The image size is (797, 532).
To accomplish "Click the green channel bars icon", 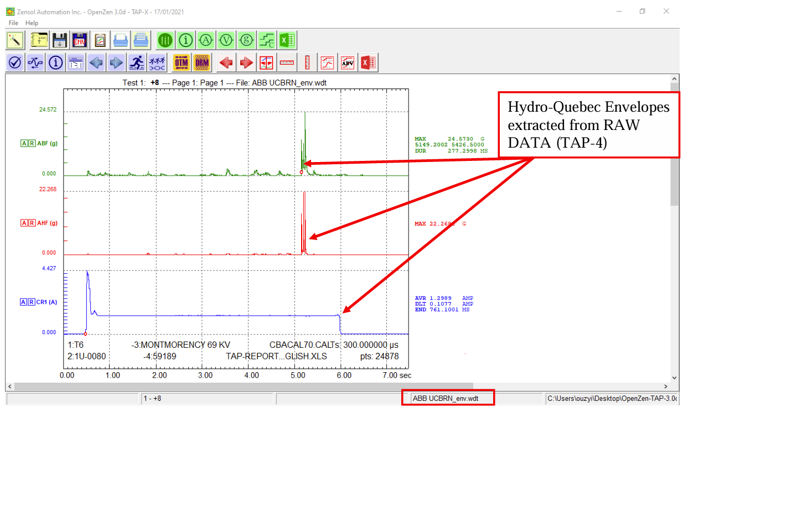I will point(165,40).
